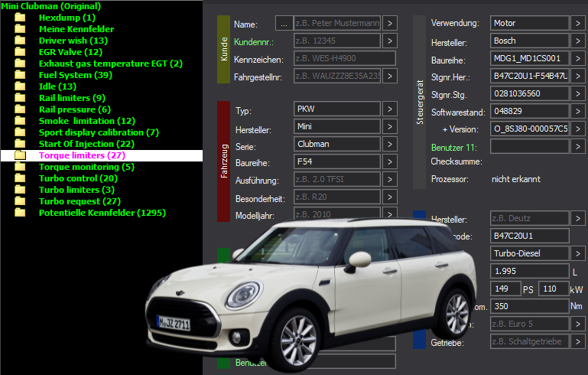The width and height of the screenshot is (588, 375).
Task: Click the Meine Kennfelder folder icon
Action: click(x=20, y=29)
